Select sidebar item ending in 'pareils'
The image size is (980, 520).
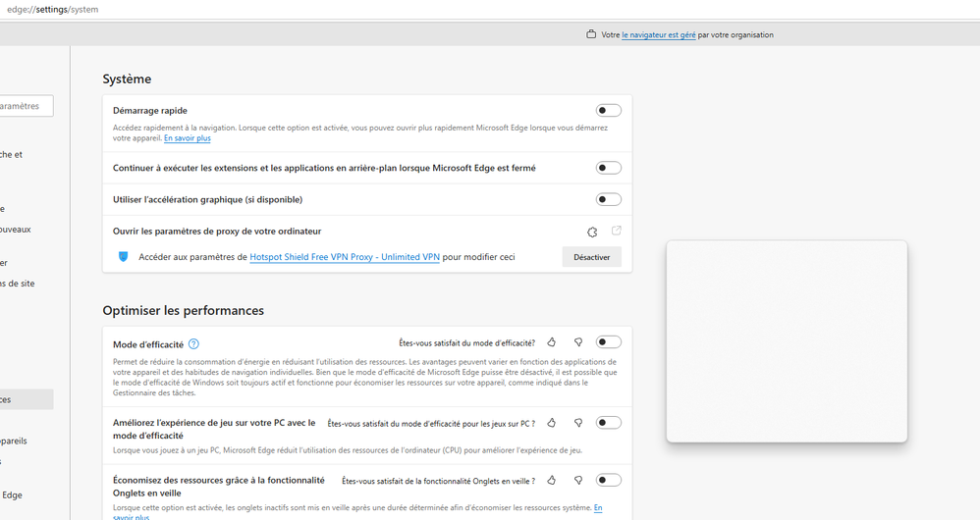coord(14,441)
